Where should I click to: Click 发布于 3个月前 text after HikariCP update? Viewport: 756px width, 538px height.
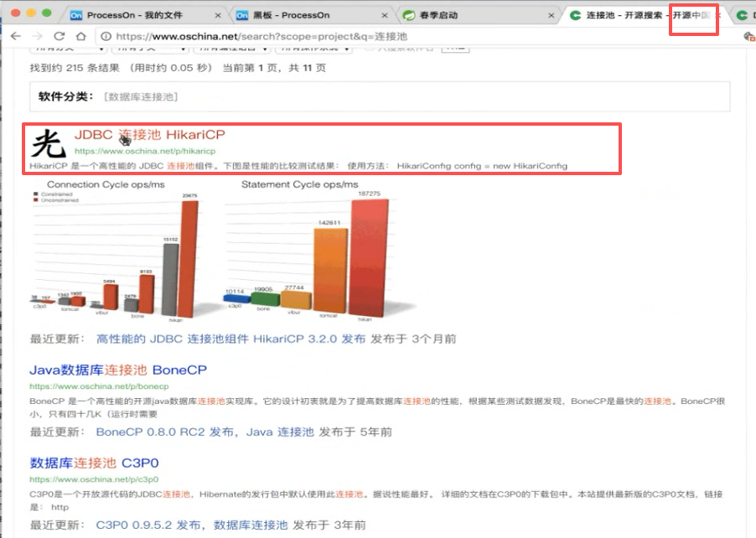point(413,339)
